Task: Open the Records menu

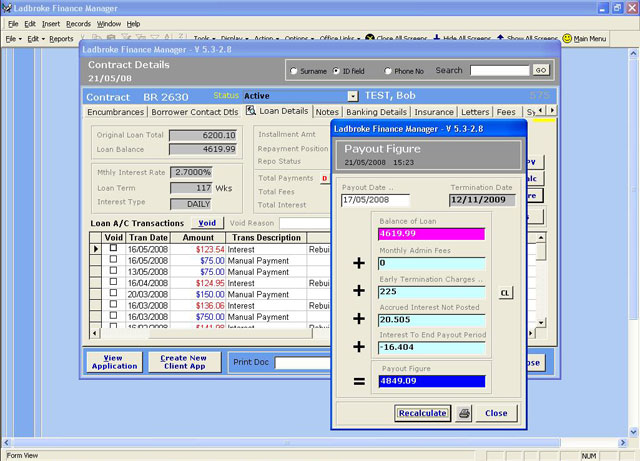Action: click(78, 24)
